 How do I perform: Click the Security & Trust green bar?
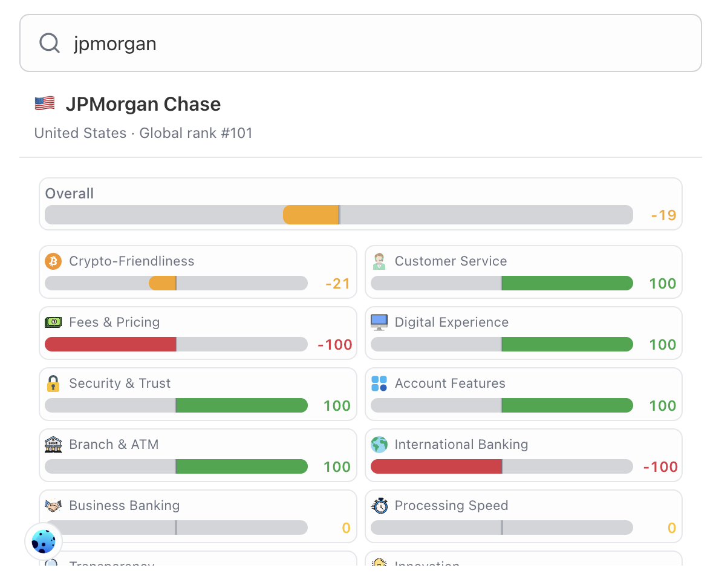click(x=241, y=405)
